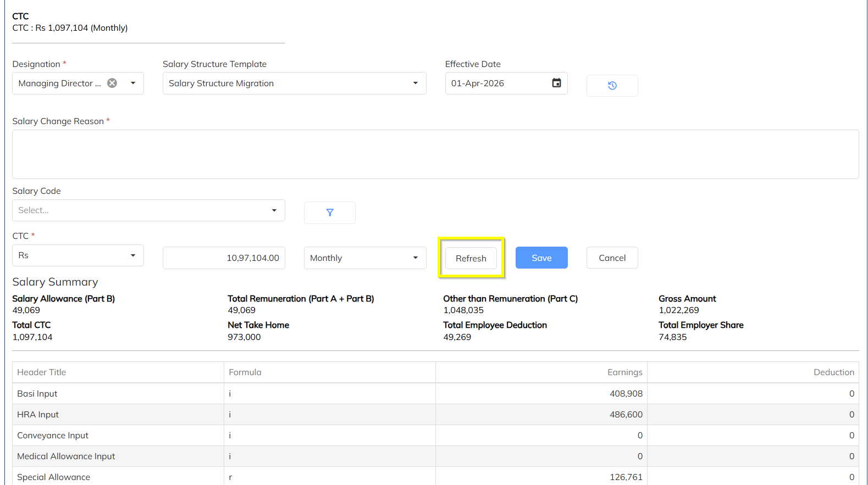
Task: Click the Effective Date text field
Action: 497,83
